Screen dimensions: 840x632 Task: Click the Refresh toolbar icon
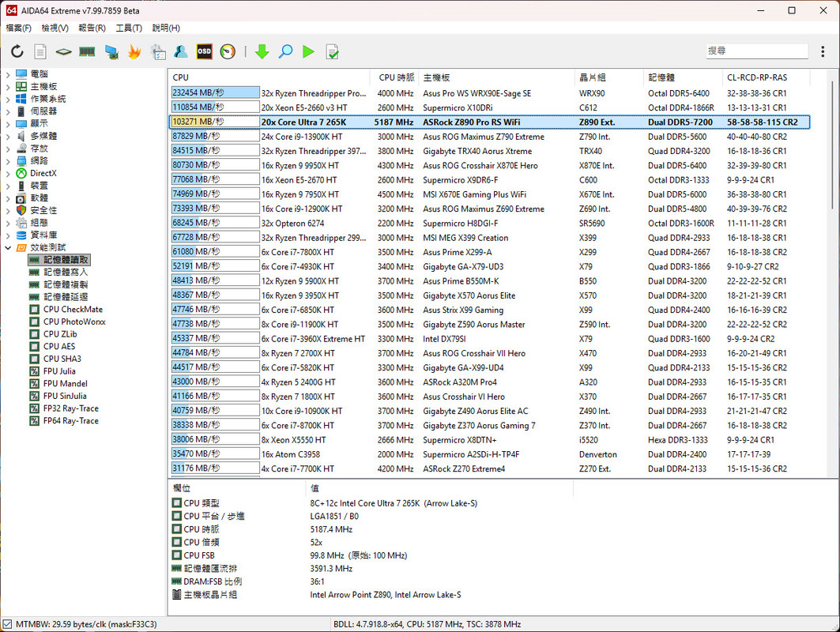[17, 51]
